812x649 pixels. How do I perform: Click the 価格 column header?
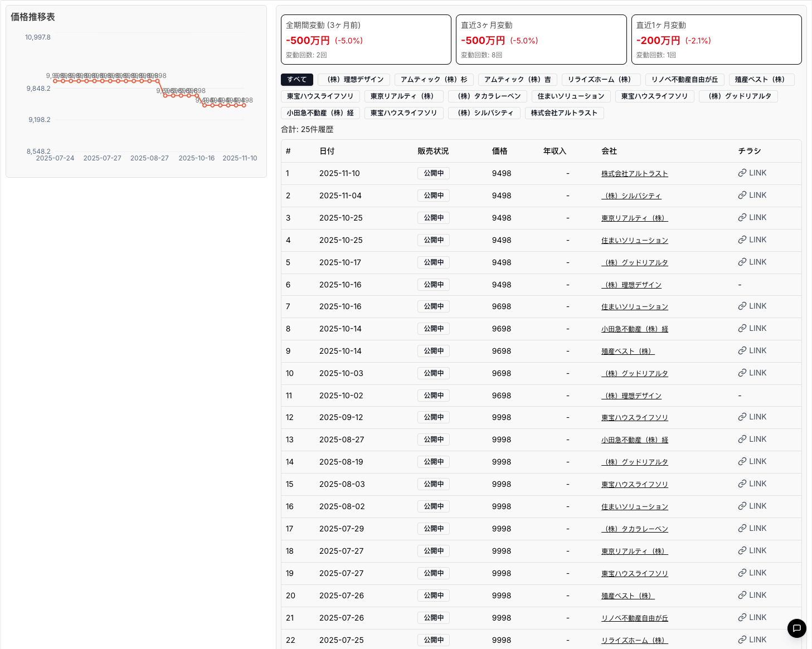coord(500,152)
